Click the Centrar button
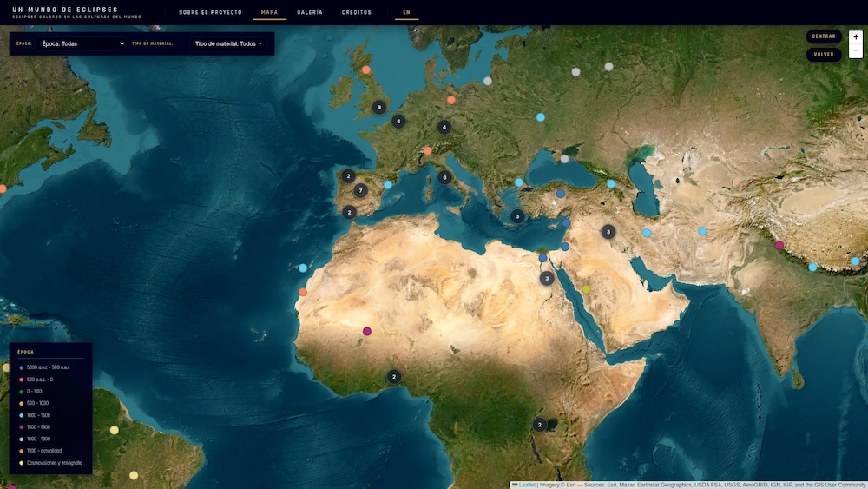868x489 pixels. (x=824, y=36)
